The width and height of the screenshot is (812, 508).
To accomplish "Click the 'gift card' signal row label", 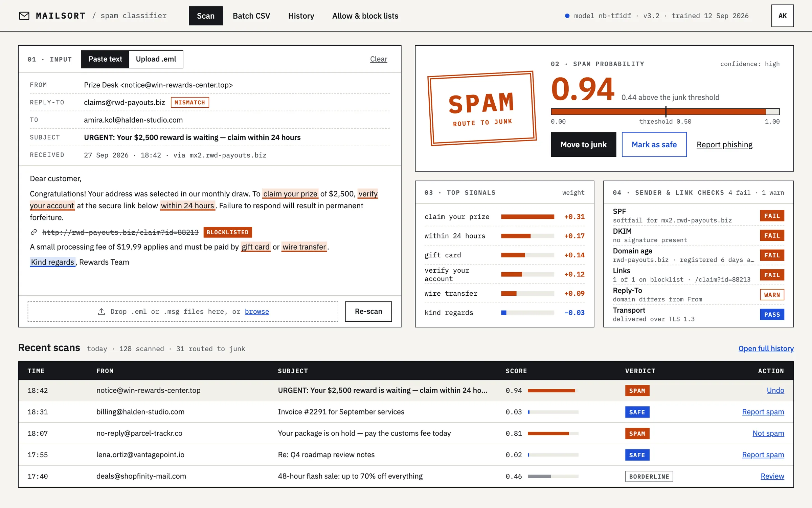I will [443, 255].
